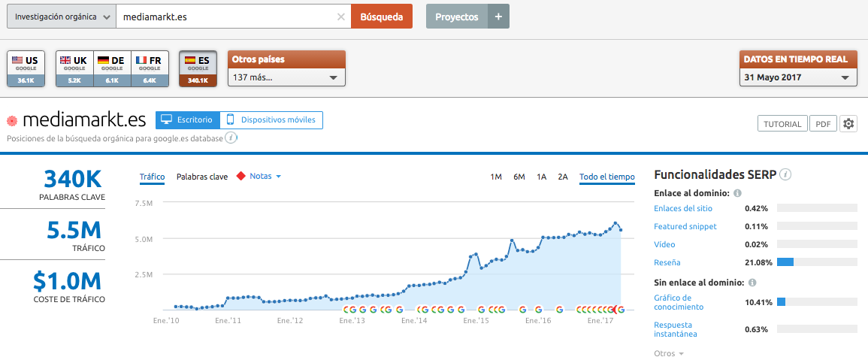Set chart range to 2A
This screenshot has width=868, height=363.
tap(563, 177)
